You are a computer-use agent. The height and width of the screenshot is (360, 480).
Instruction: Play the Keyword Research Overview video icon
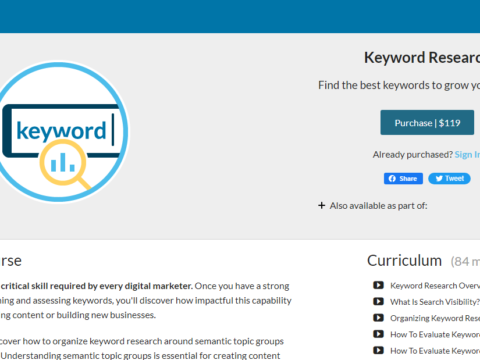coord(378,285)
